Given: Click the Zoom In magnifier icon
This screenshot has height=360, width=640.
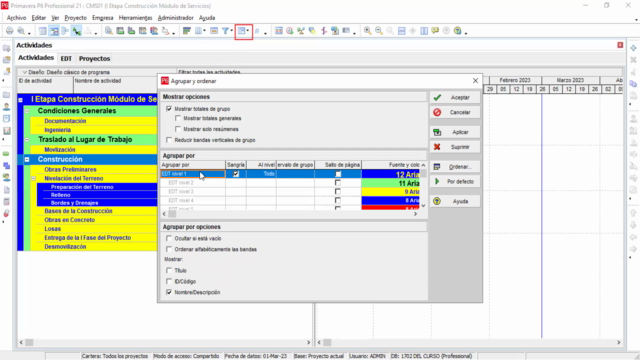Looking at the screenshot, I should click(x=368, y=31).
